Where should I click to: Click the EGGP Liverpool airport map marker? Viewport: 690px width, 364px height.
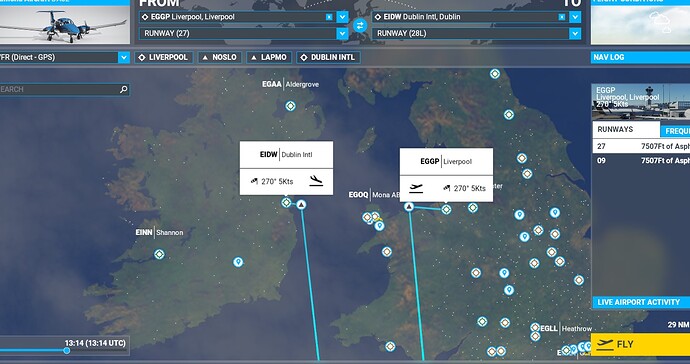(446, 210)
